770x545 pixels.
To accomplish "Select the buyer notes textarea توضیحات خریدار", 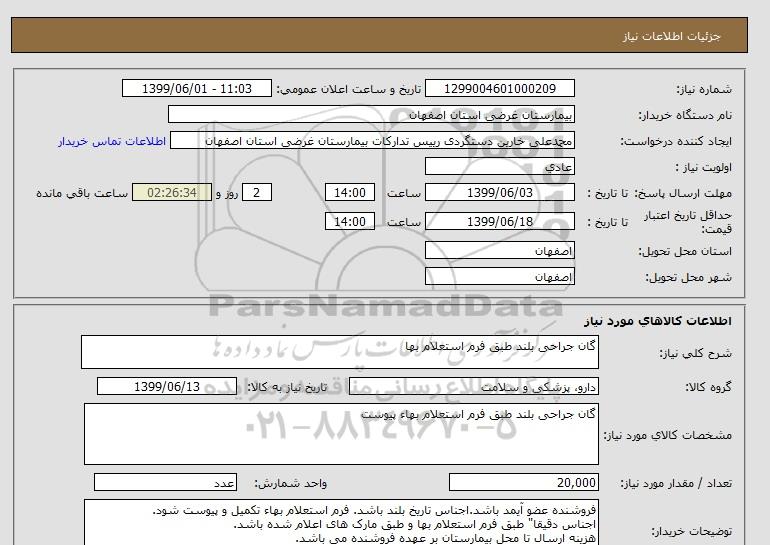I will pyautogui.click(x=341, y=523).
